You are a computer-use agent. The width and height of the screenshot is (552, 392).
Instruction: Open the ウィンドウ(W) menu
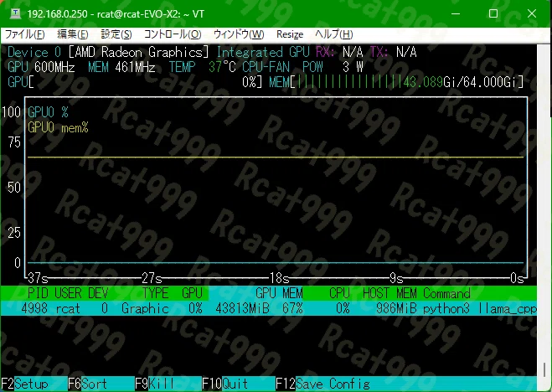[x=239, y=34]
